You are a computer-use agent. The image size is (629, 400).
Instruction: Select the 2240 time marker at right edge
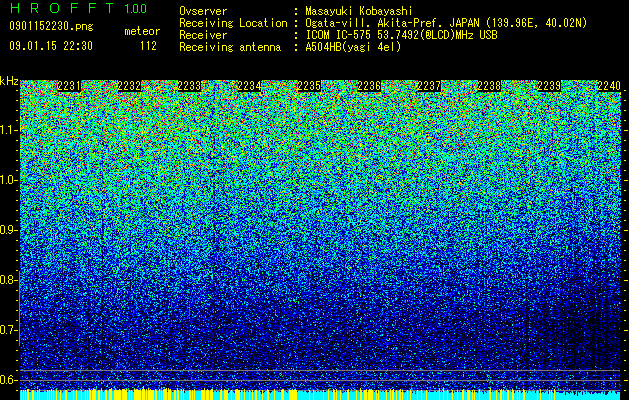click(609, 86)
